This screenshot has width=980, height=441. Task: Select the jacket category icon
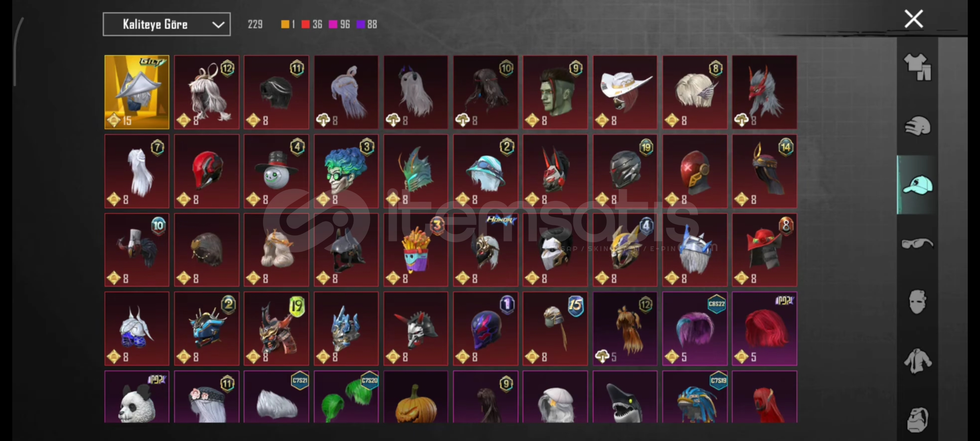[x=917, y=361]
